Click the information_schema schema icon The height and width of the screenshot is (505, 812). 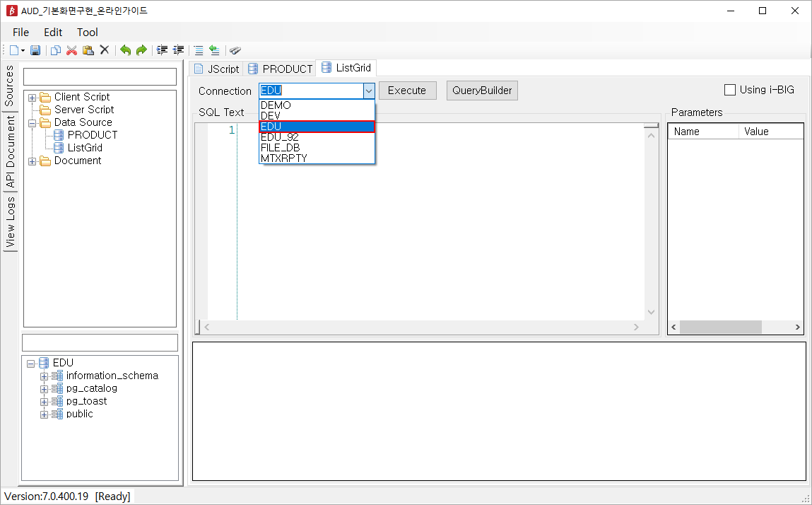57,376
